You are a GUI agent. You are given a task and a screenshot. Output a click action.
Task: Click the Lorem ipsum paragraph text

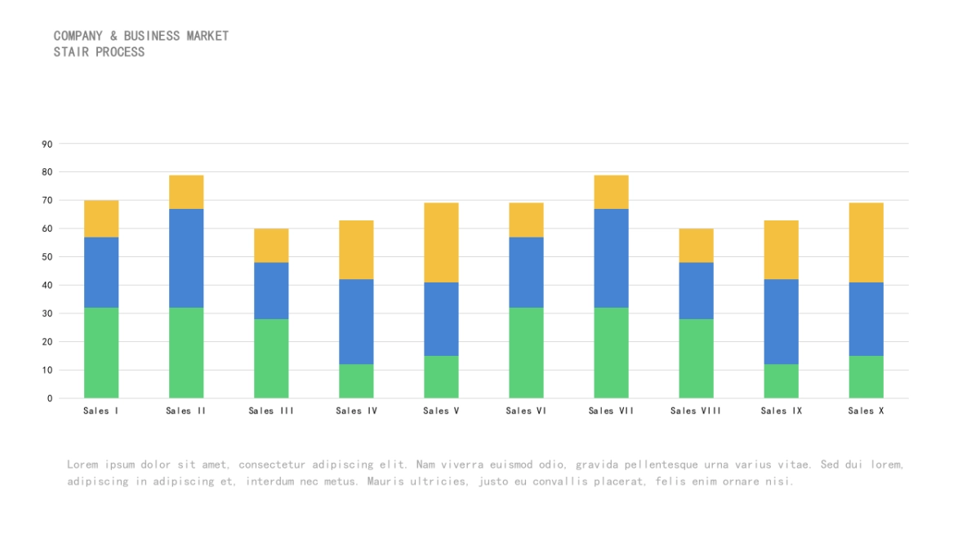click(x=485, y=473)
